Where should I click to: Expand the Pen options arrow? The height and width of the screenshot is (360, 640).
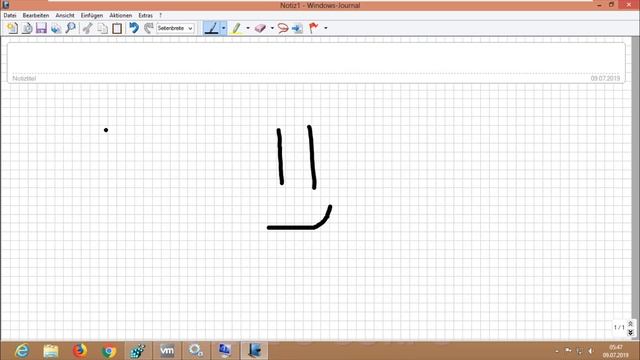click(224, 28)
